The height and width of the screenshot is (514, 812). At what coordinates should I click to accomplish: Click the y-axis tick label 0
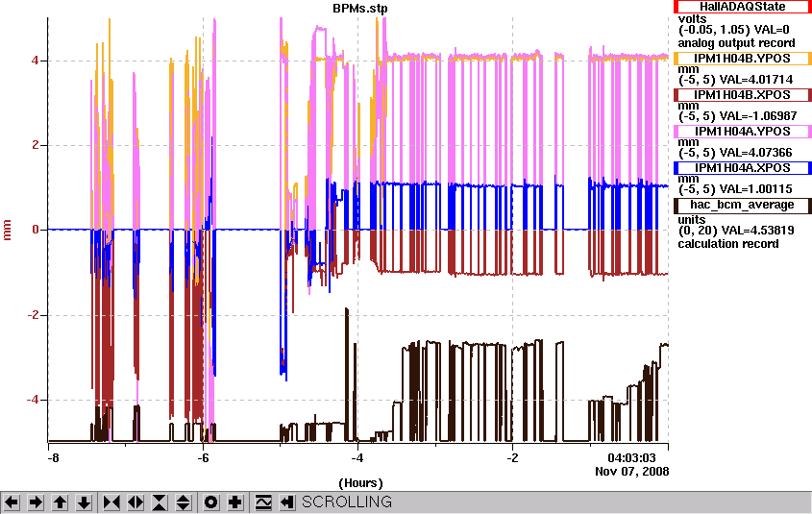pos(36,230)
